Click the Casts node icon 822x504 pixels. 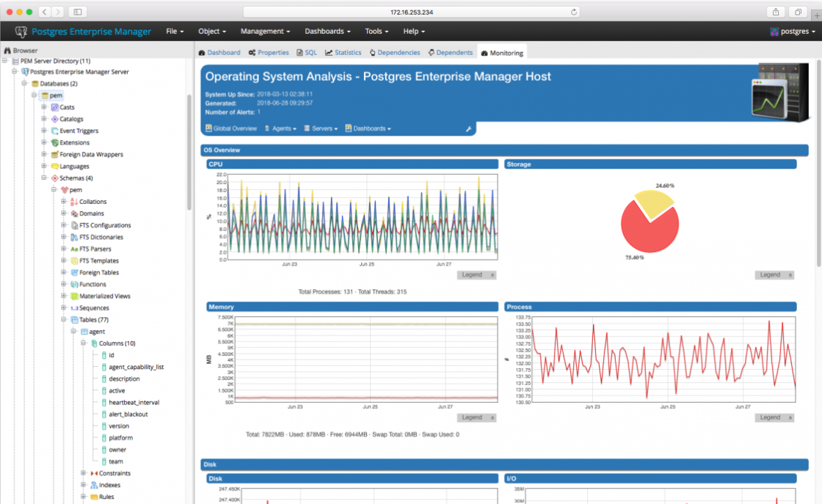54,107
